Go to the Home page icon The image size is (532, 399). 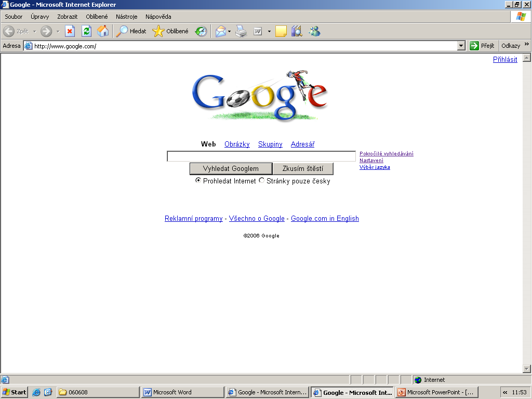(103, 31)
